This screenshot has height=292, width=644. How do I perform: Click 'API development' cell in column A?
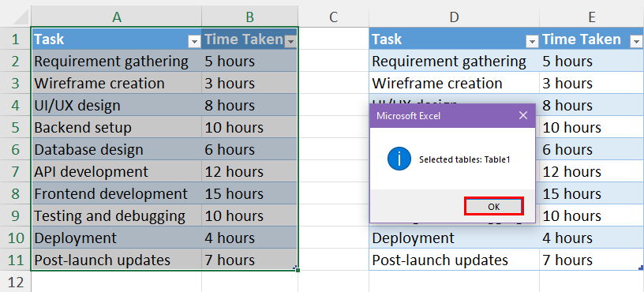[117, 172]
